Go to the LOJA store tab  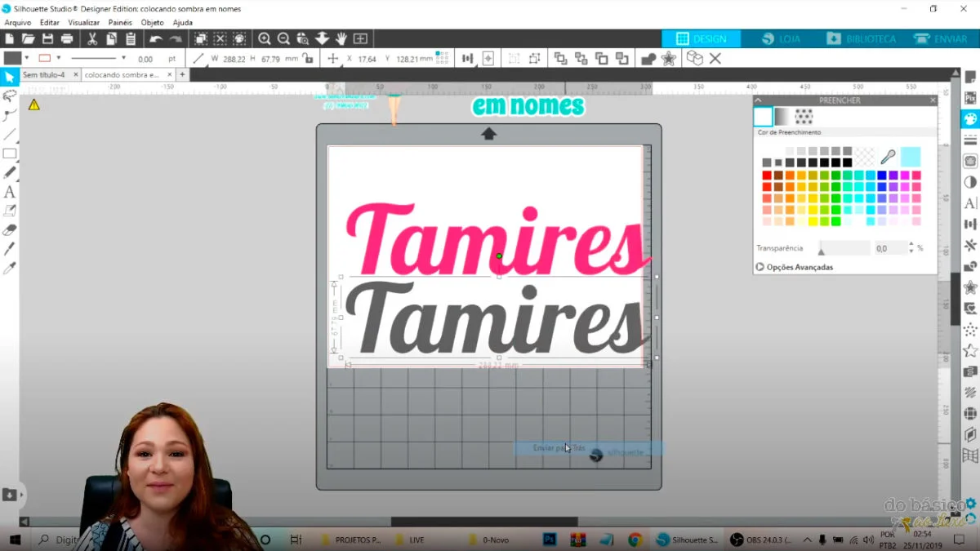pos(781,38)
